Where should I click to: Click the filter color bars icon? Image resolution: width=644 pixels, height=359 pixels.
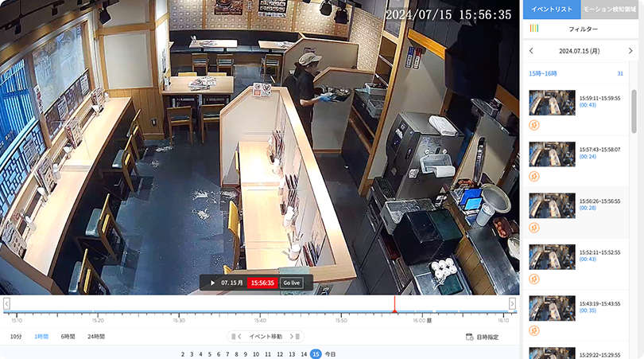(x=534, y=29)
